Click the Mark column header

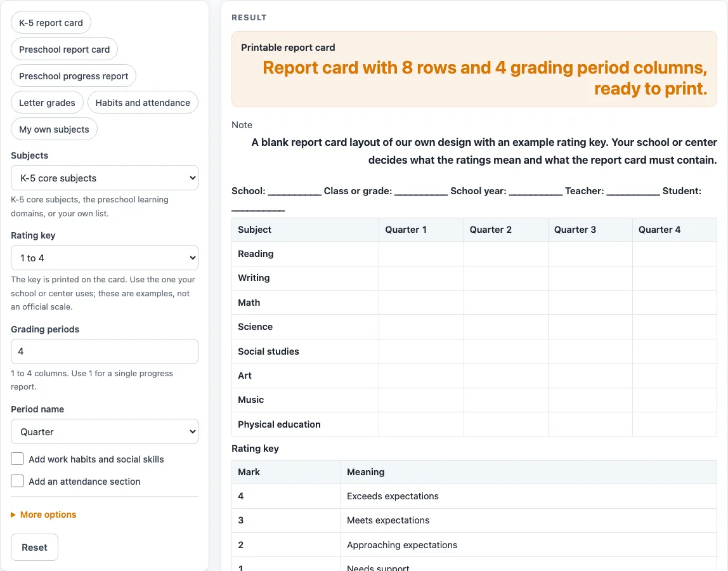287,472
